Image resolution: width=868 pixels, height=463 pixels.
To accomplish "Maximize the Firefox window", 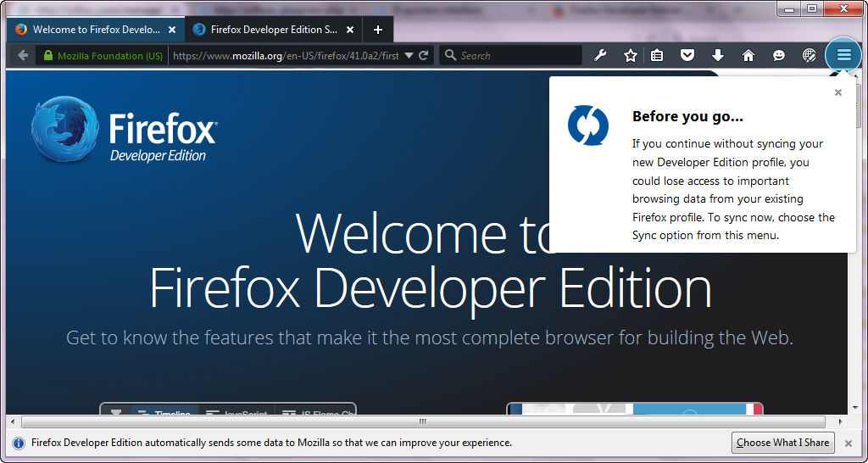I will pos(811,8).
